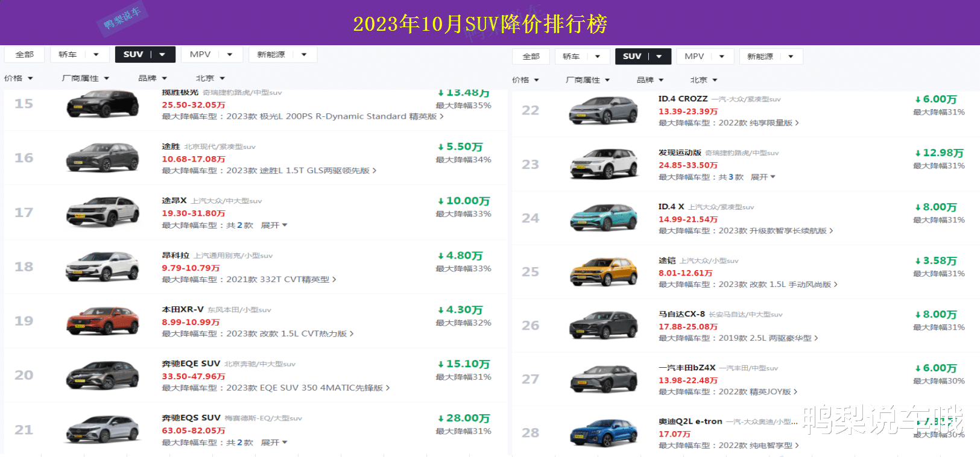The image size is (980, 457).
Task: Click the 奔驰EQE SUV car thumbnail
Action: 103,375
